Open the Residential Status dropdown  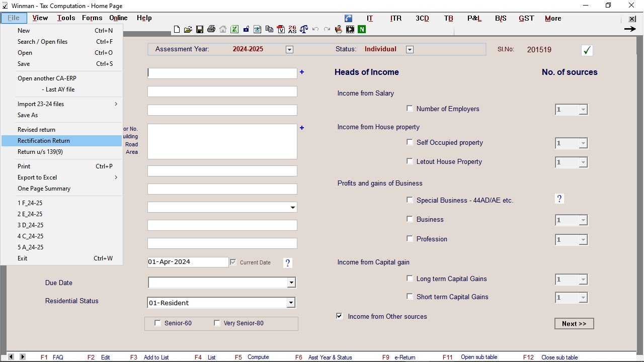pyautogui.click(x=291, y=303)
